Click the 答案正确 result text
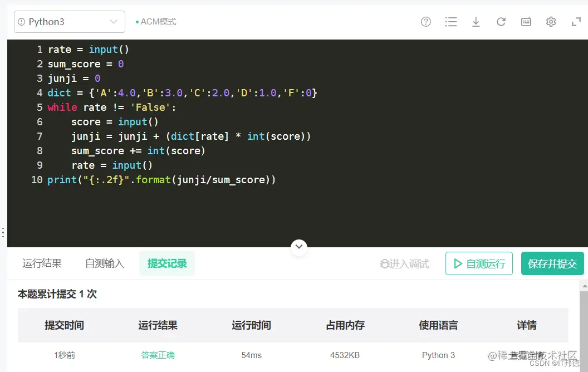The image size is (588, 372). 158,355
